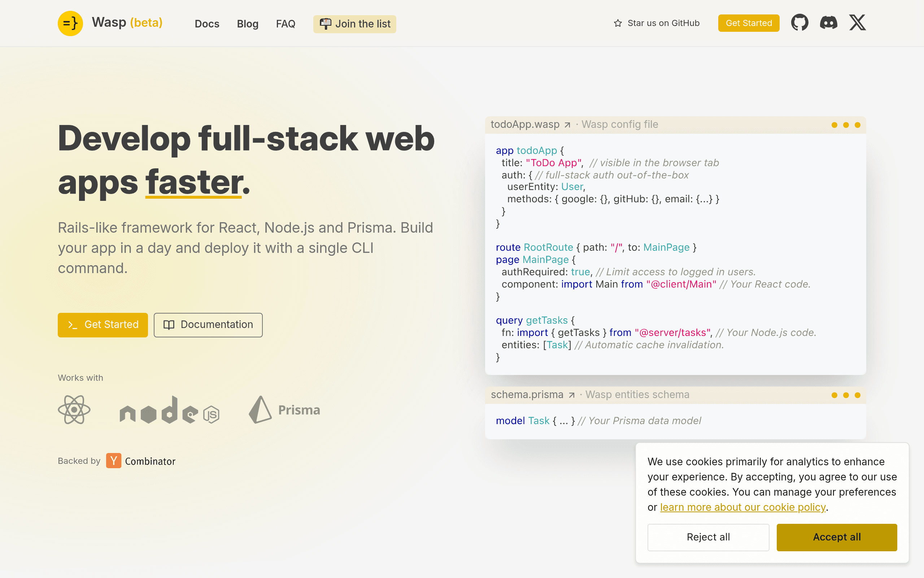Click the star icon beside Star us on GitHub

pos(618,23)
